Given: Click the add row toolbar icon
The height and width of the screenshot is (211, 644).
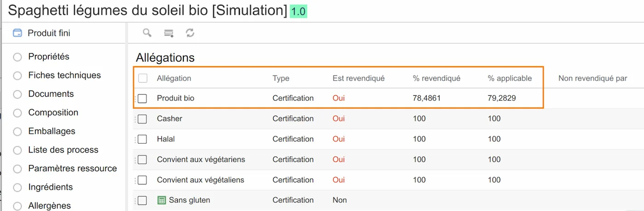Looking at the screenshot, I should 169,33.
